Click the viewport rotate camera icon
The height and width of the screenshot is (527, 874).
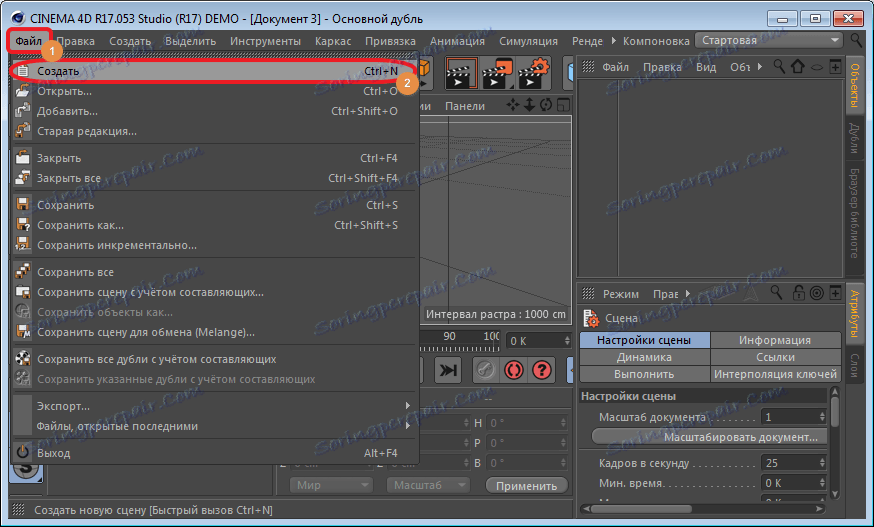[x=545, y=106]
